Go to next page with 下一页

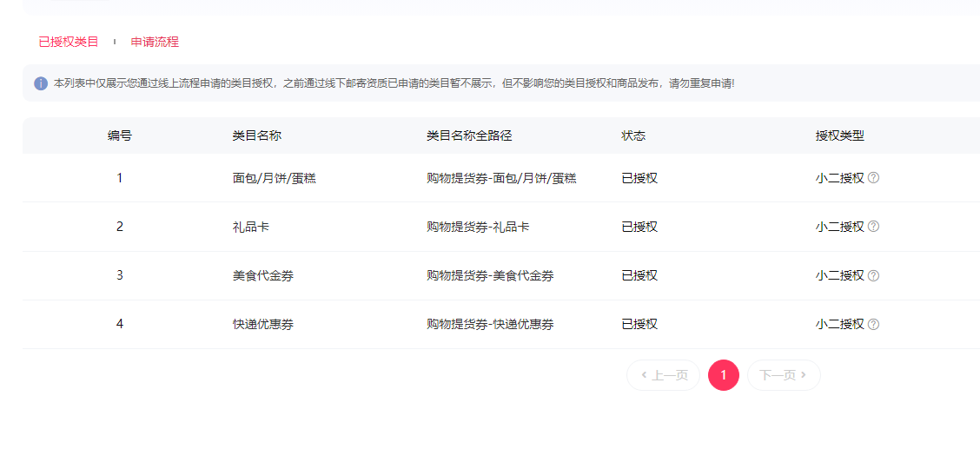(784, 375)
